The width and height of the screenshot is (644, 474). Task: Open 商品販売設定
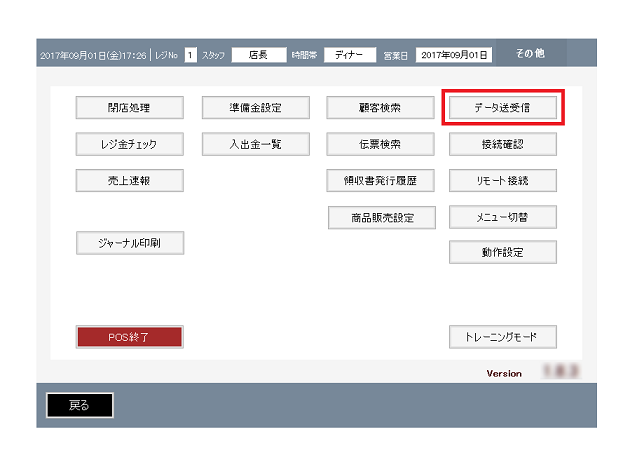(382, 218)
